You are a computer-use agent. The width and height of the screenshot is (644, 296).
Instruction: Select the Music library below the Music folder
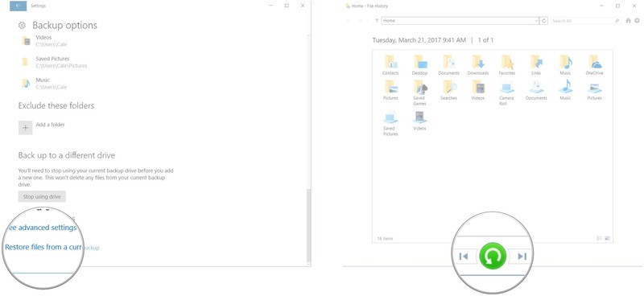tap(565, 90)
